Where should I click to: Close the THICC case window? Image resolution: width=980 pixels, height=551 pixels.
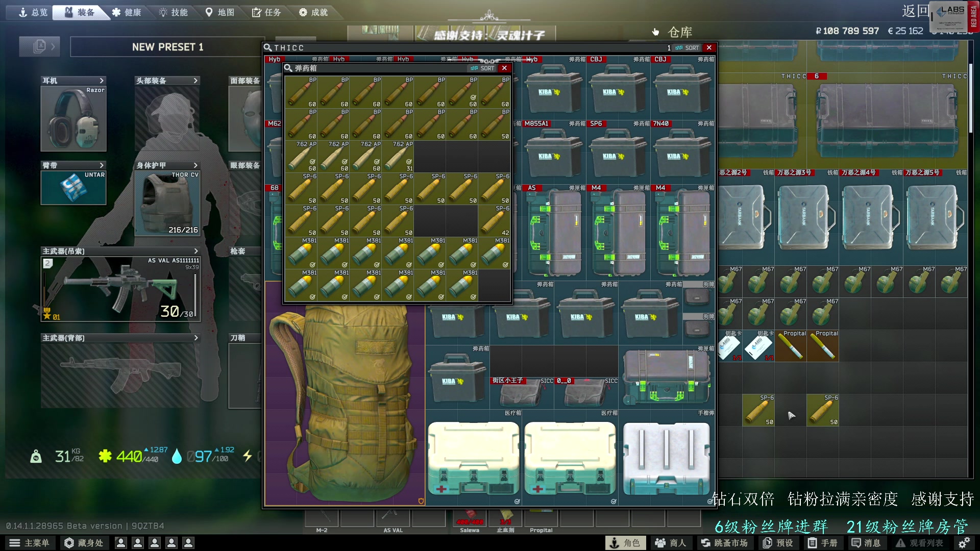(x=709, y=48)
